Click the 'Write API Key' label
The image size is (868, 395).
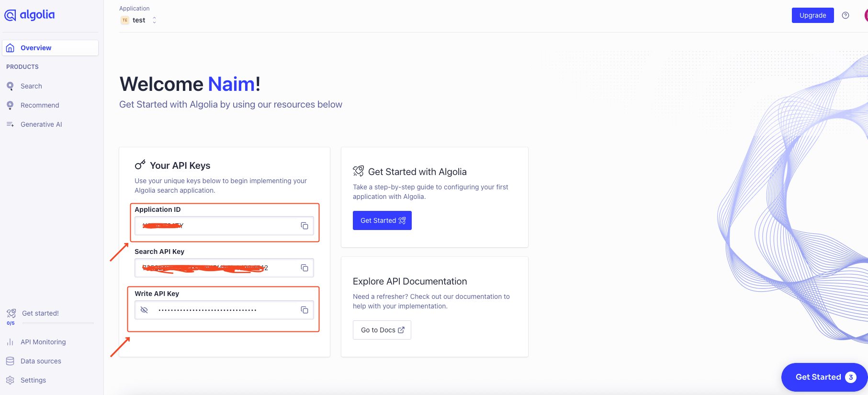tap(157, 294)
